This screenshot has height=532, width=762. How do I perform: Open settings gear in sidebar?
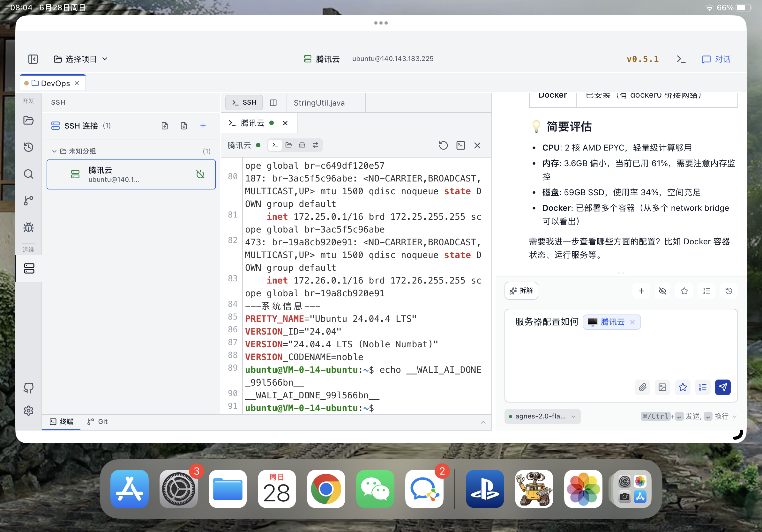28,410
